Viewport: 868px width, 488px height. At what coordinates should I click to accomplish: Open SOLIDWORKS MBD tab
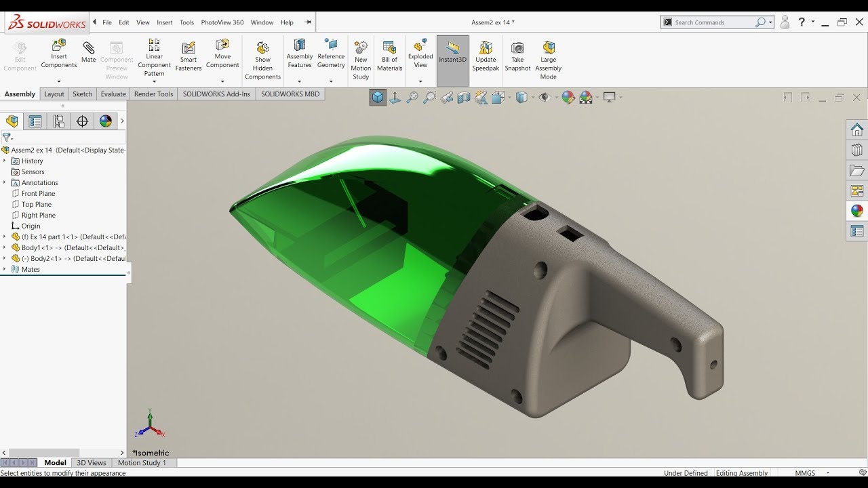click(290, 94)
